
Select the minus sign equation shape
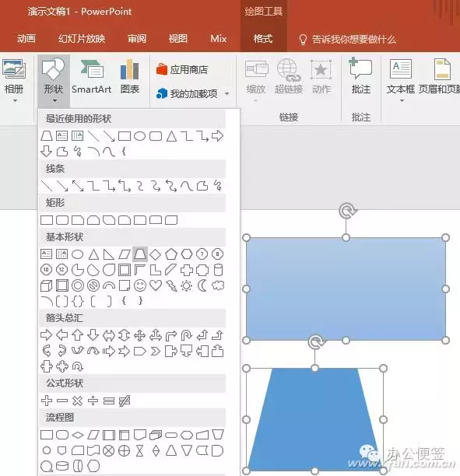point(62,401)
